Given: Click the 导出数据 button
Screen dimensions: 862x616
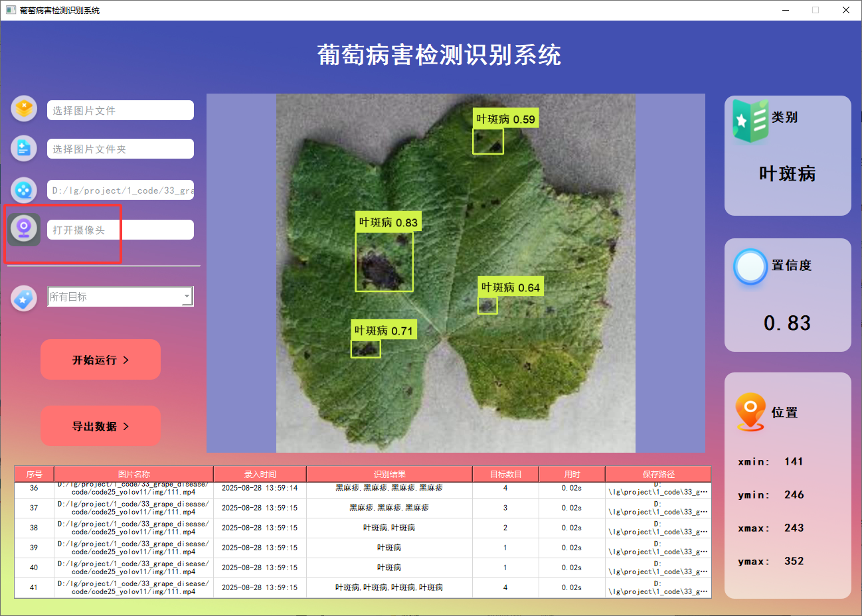Looking at the screenshot, I should 100,426.
